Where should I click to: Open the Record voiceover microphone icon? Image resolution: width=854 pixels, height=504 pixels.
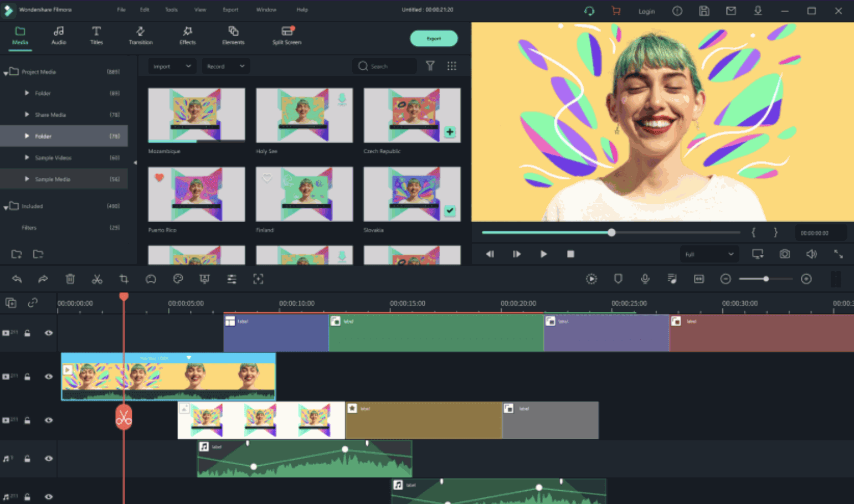(x=645, y=279)
